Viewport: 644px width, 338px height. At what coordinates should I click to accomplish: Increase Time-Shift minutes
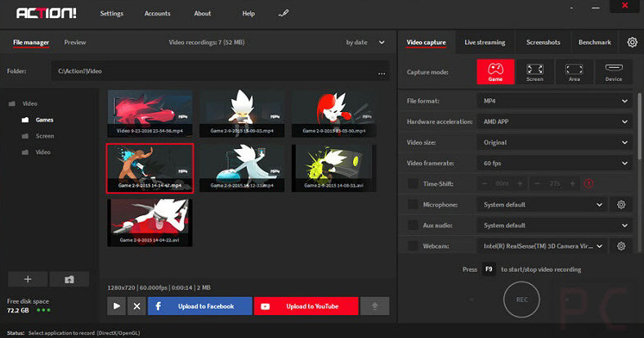coord(520,183)
